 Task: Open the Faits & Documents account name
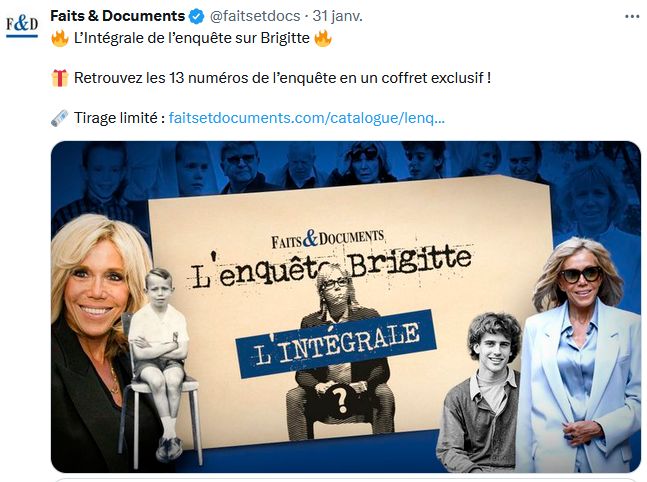pyautogui.click(x=118, y=16)
